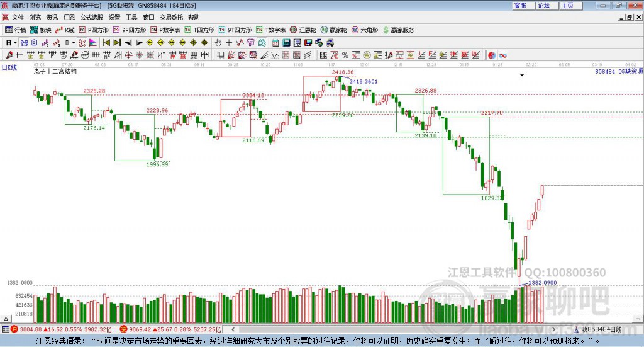The width and height of the screenshot is (644, 347).
Task: Click the status bar grid icon
Action: tap(5, 329)
